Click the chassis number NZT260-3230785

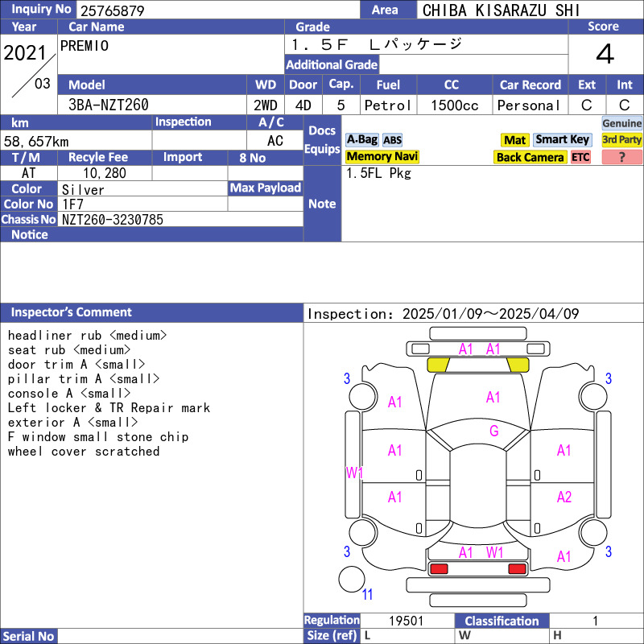113,219
